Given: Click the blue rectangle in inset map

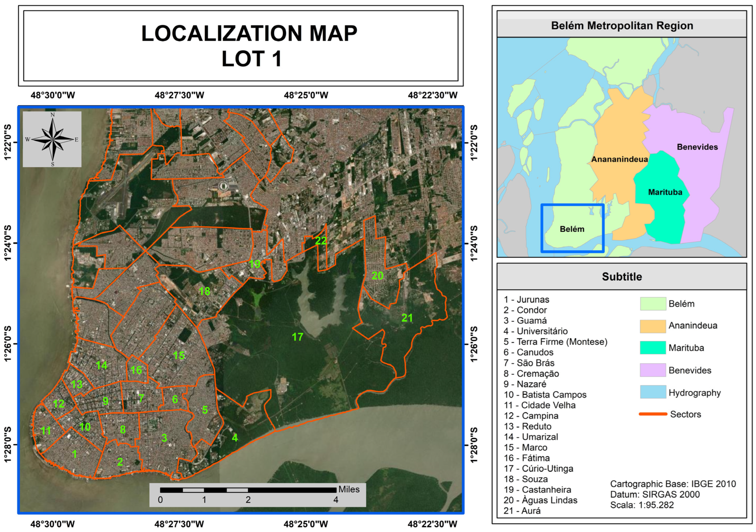Looking at the screenshot, I should tap(572, 228).
